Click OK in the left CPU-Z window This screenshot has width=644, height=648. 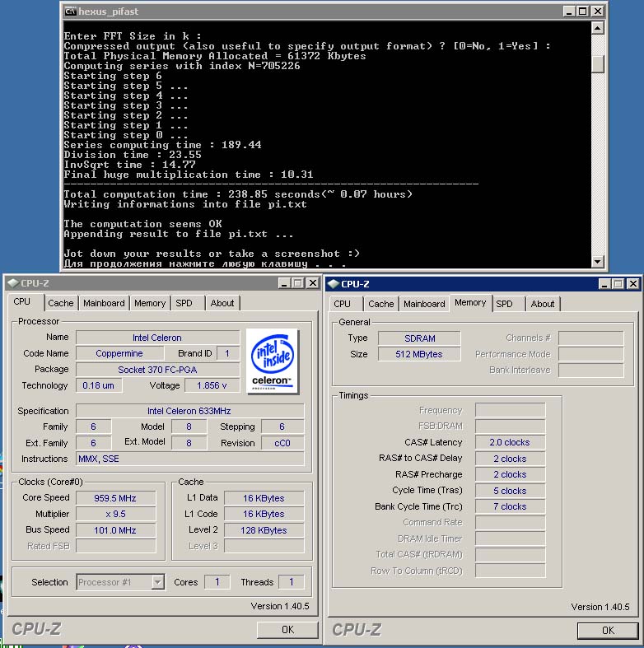click(x=287, y=629)
